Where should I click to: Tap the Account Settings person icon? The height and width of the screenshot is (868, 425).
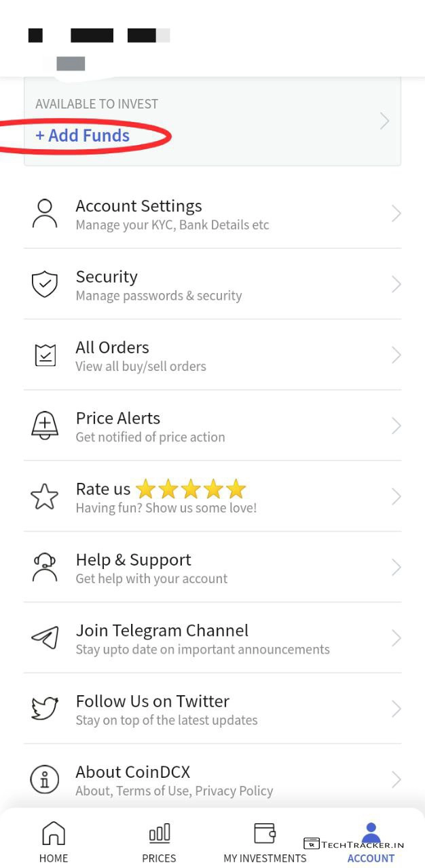pyautogui.click(x=45, y=214)
